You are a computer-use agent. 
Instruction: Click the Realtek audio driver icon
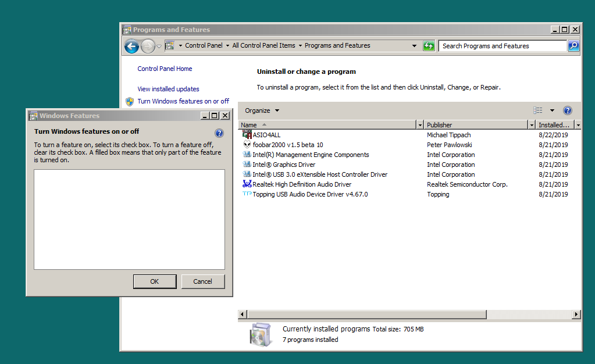point(247,184)
